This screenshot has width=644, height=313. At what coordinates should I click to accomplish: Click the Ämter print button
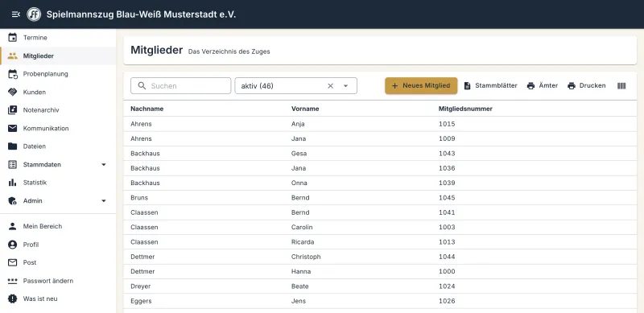click(x=542, y=86)
